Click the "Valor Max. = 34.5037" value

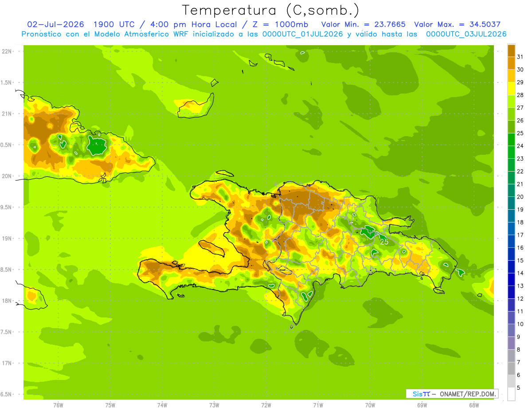[457, 24]
